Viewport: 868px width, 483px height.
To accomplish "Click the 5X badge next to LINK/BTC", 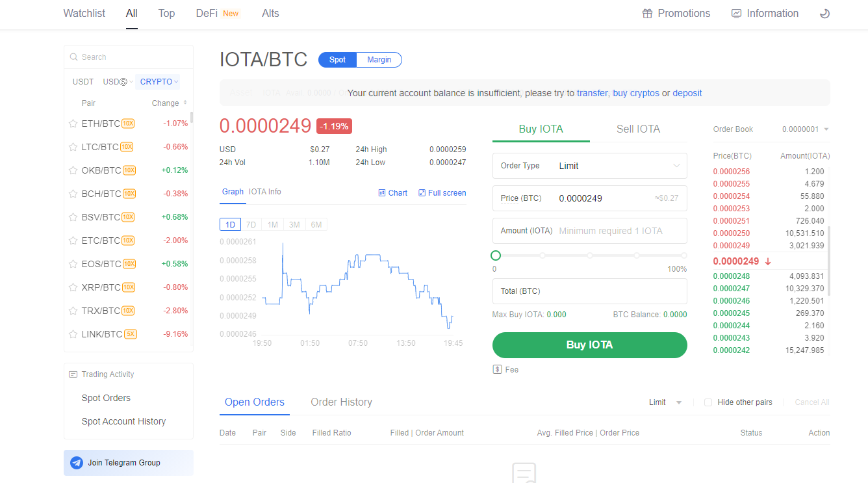I will pos(131,334).
